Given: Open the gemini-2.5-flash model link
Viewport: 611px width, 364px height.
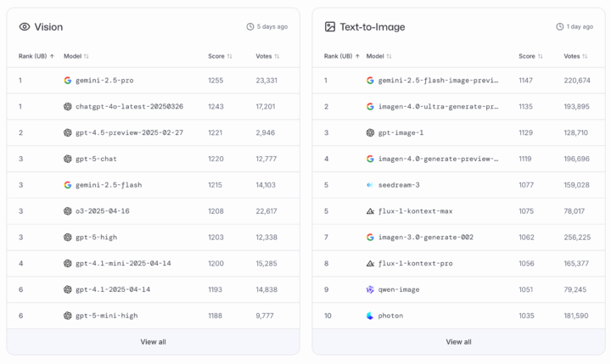Looking at the screenshot, I should click(108, 185).
